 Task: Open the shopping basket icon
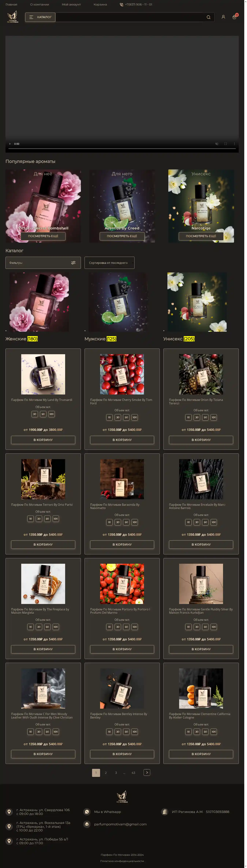point(234,17)
